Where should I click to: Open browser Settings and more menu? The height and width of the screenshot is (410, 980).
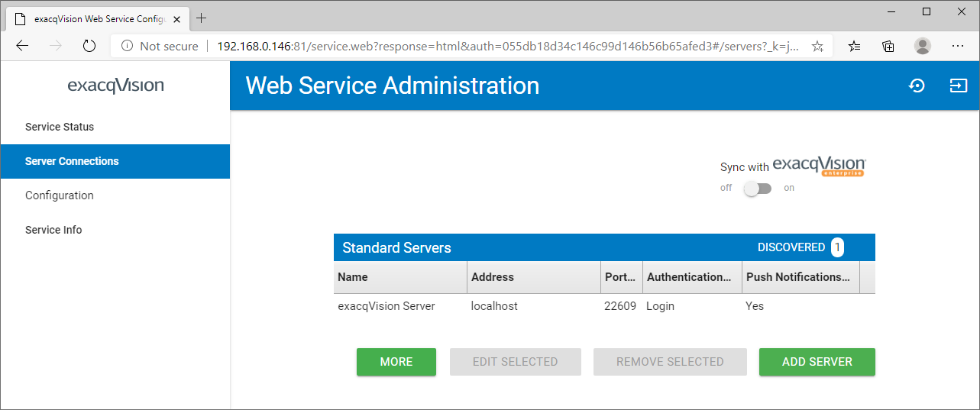[x=958, y=46]
